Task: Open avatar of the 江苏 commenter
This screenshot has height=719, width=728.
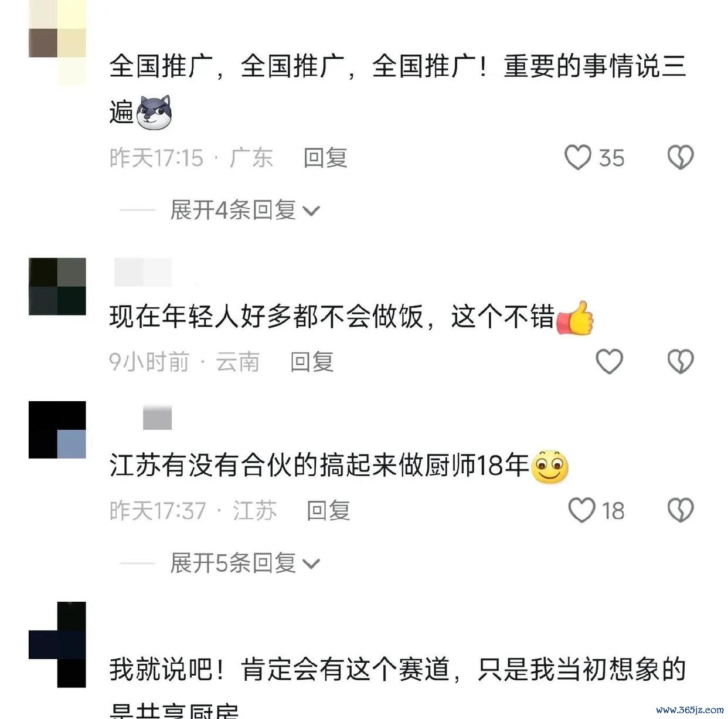Action: tap(57, 430)
